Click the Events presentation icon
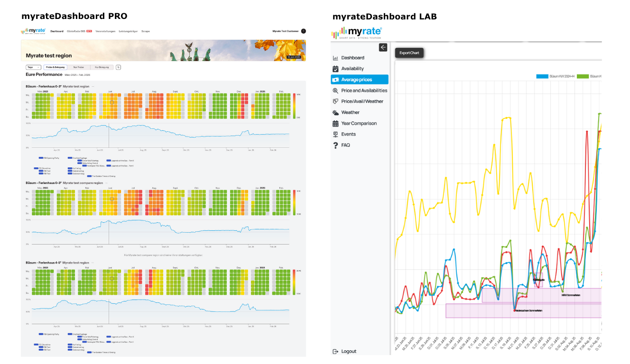The image size is (630, 364). 335,134
